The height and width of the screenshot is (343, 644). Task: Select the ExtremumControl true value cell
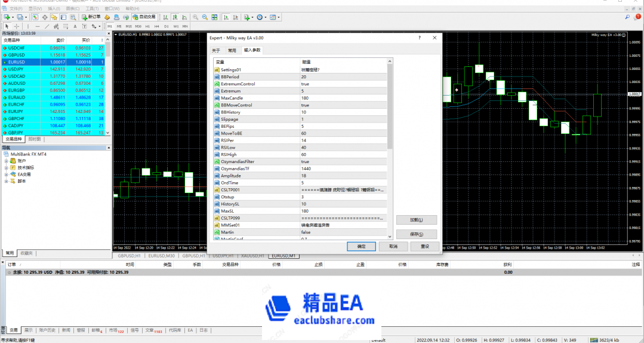coord(344,84)
